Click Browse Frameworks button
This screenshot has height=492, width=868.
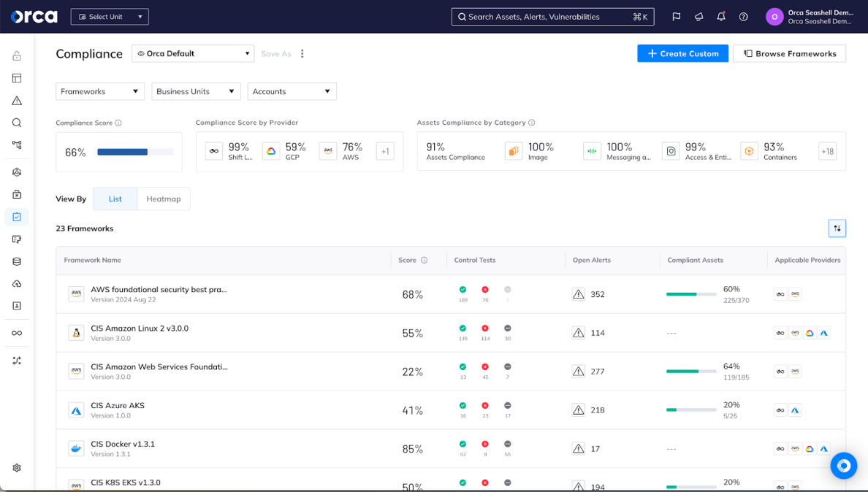789,53
